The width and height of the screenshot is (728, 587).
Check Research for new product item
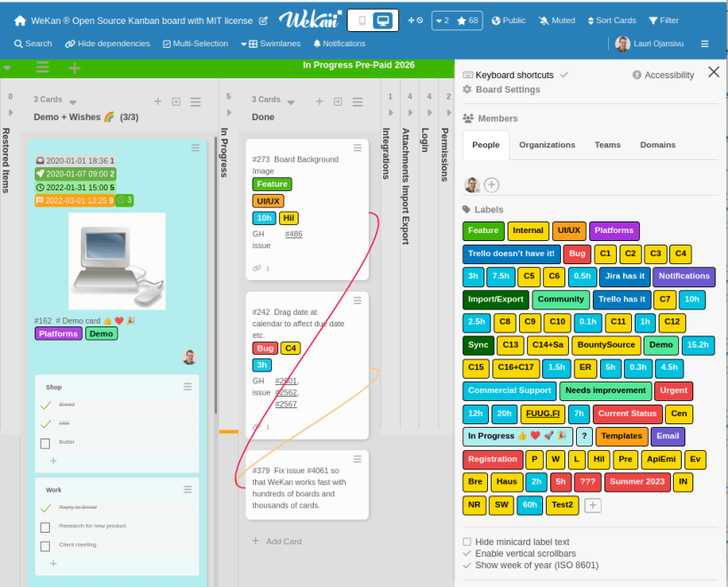pyautogui.click(x=45, y=527)
